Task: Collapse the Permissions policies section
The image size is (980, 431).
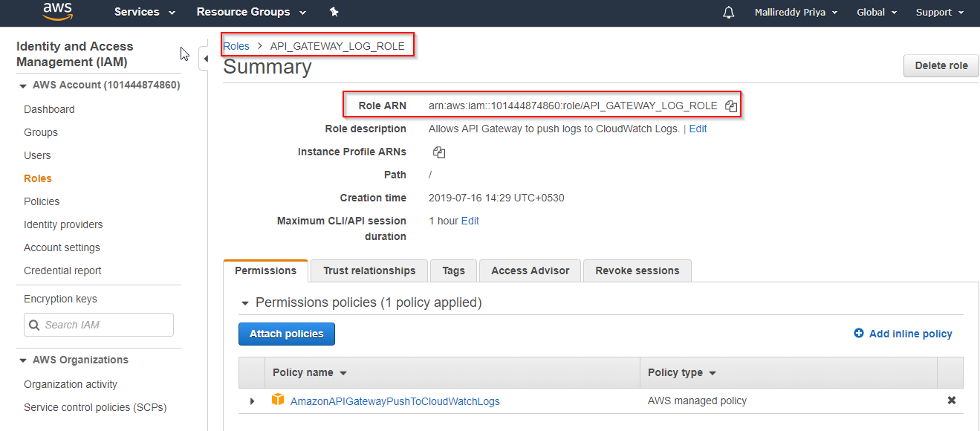Action: (245, 302)
